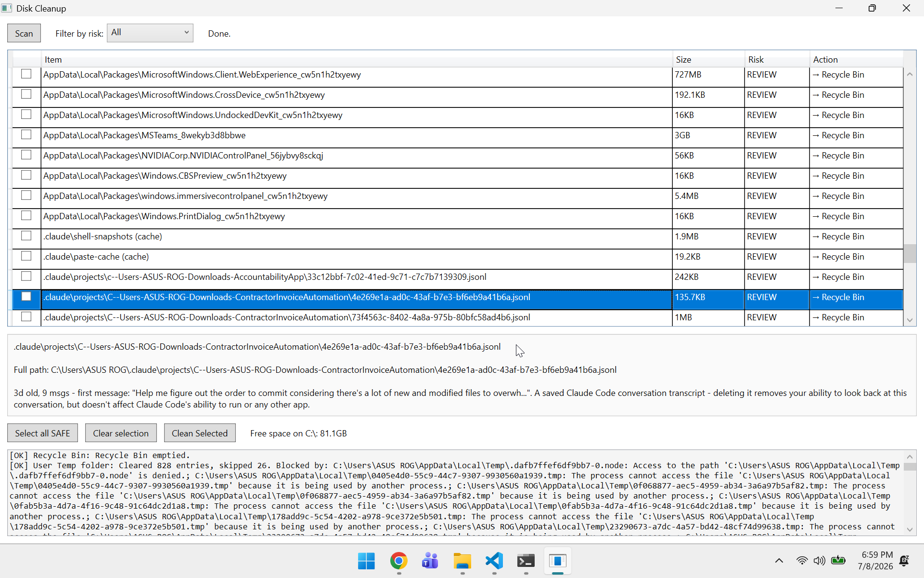This screenshot has height=578, width=924.
Task: Select the 73f4563c jsonl item row
Action: tap(356, 317)
